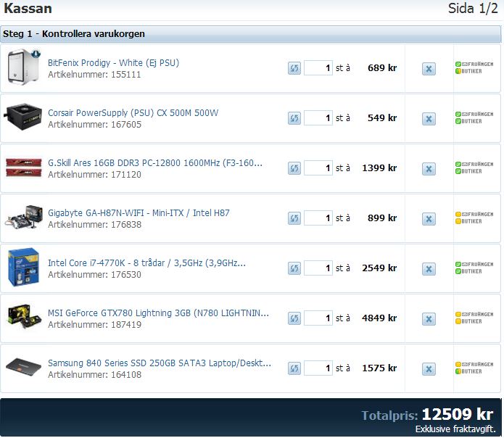This screenshot has height=438, width=504.
Task: Click refresh quantity icon for Gigabyte GA-H87N-WIFI
Action: pyautogui.click(x=294, y=218)
